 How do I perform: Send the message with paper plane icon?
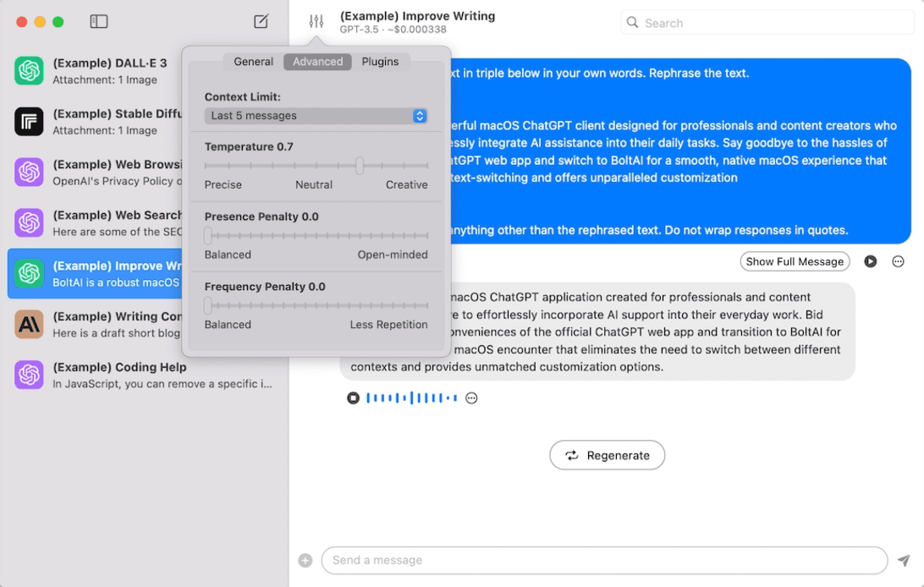click(x=904, y=561)
